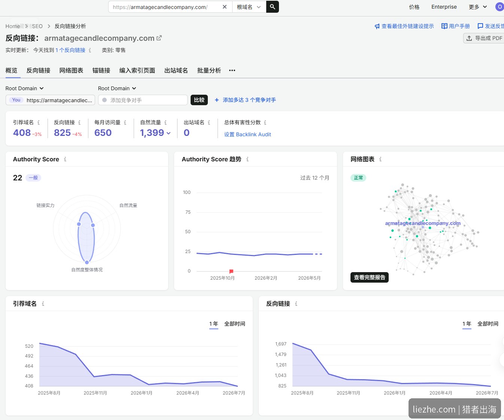Image resolution: width=504 pixels, height=420 pixels.
Task: Click info icon beside 反向链接 chart title
Action: [x=296, y=304]
